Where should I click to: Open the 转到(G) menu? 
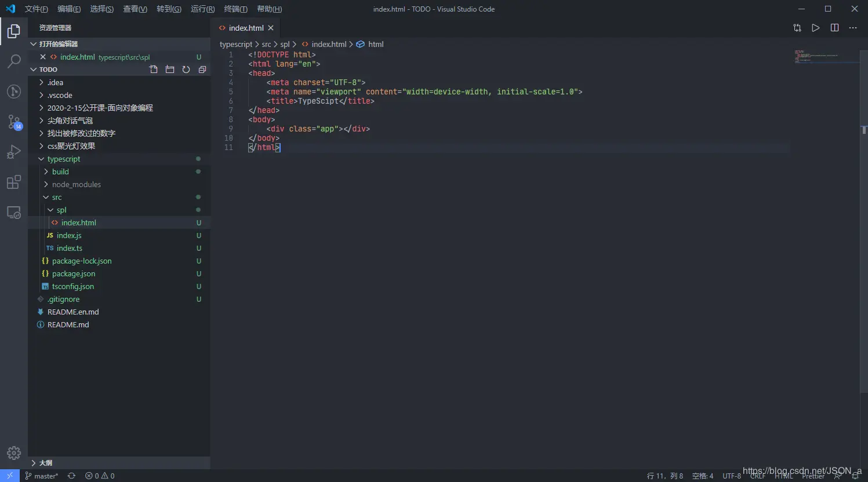click(x=169, y=9)
